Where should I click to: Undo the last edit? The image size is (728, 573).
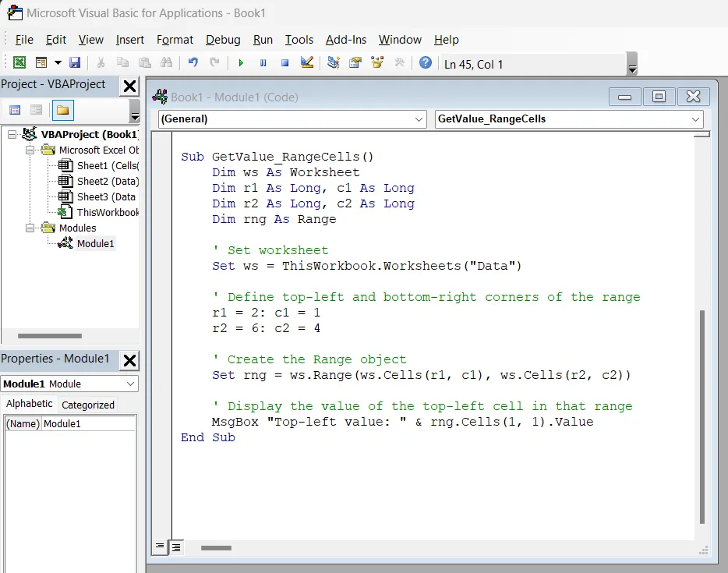click(x=193, y=62)
